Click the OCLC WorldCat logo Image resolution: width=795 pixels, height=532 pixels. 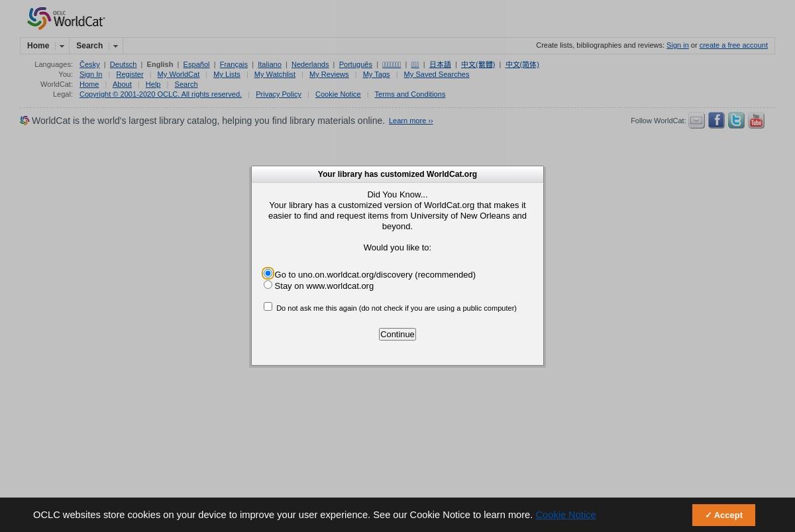coord(66,19)
